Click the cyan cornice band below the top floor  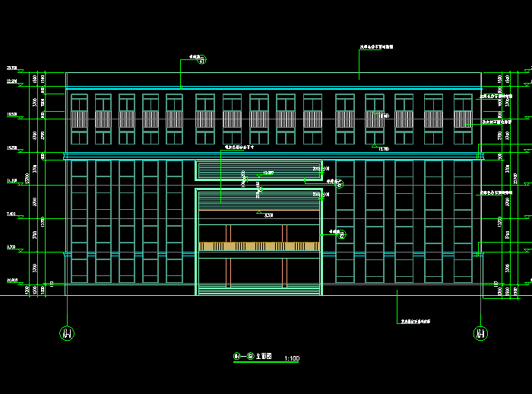pyautogui.click(x=274, y=156)
